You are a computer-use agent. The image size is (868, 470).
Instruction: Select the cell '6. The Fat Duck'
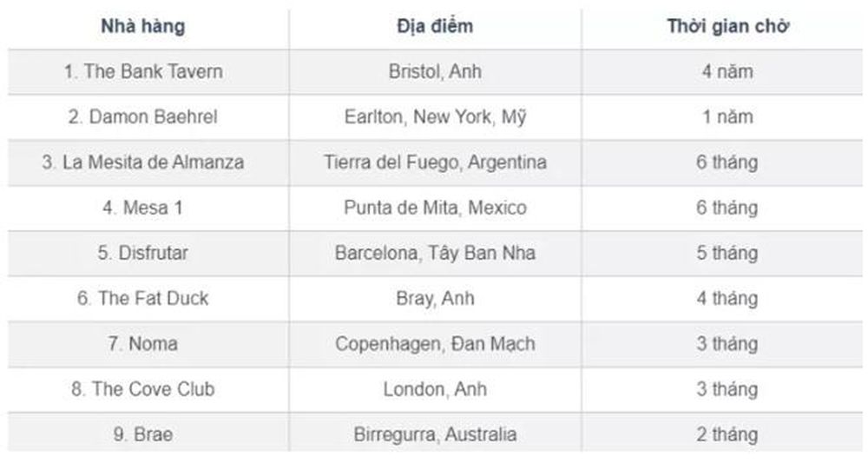(x=143, y=299)
